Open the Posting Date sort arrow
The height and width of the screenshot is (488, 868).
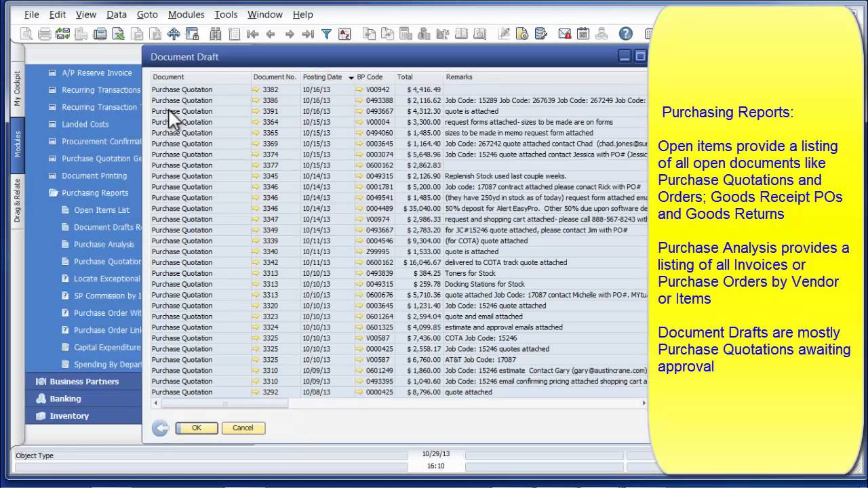click(351, 77)
